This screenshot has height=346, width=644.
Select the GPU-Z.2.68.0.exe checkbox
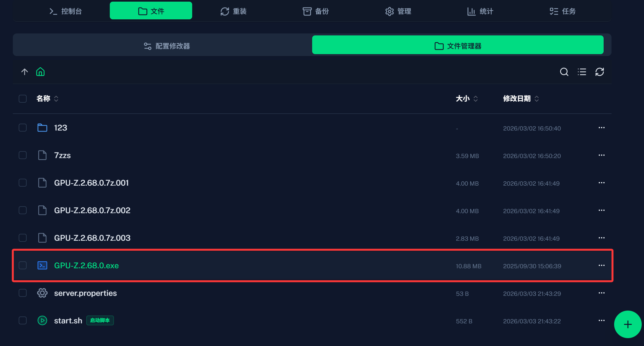point(23,265)
